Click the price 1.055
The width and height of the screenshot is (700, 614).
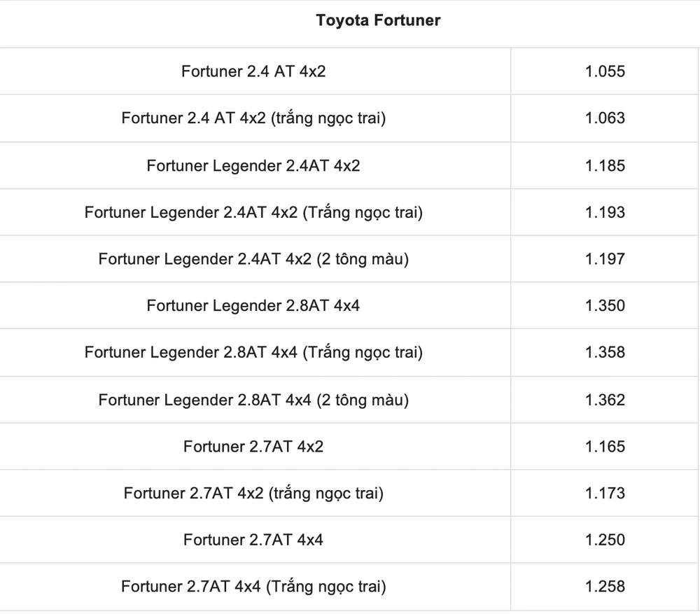coord(605,71)
